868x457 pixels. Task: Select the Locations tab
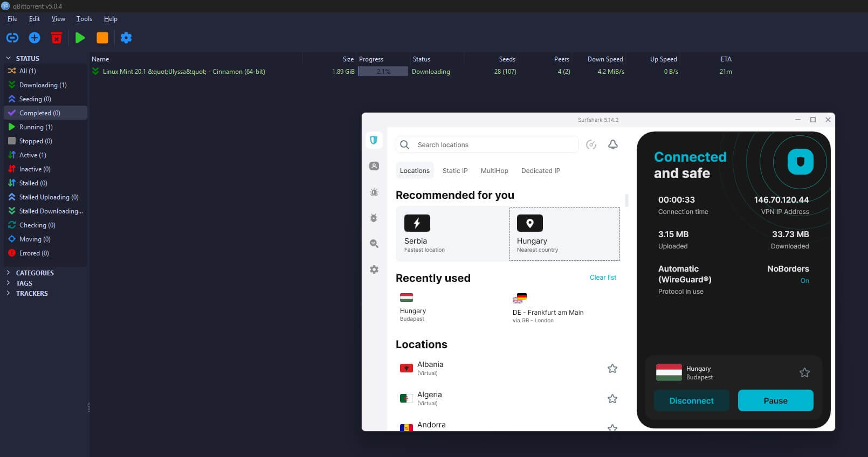415,171
